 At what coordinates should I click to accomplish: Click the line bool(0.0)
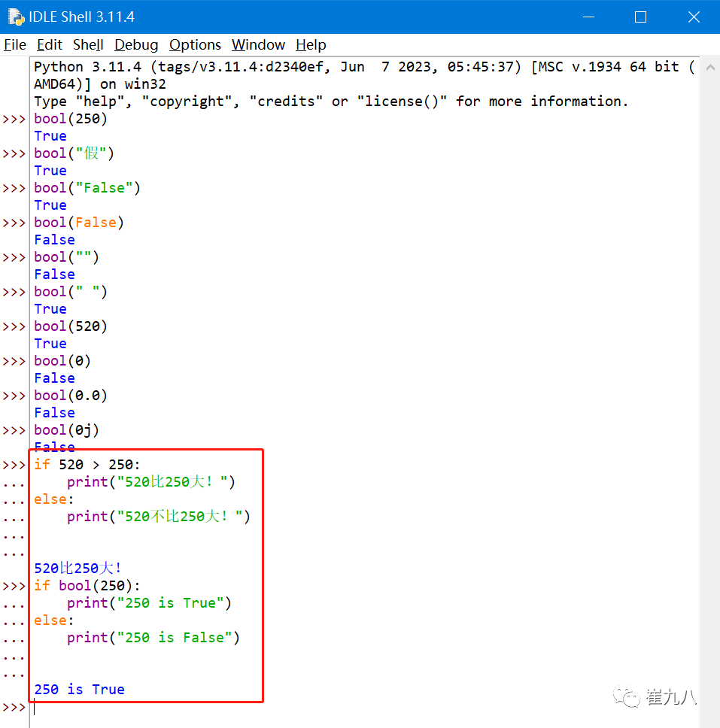pyautogui.click(x=71, y=396)
